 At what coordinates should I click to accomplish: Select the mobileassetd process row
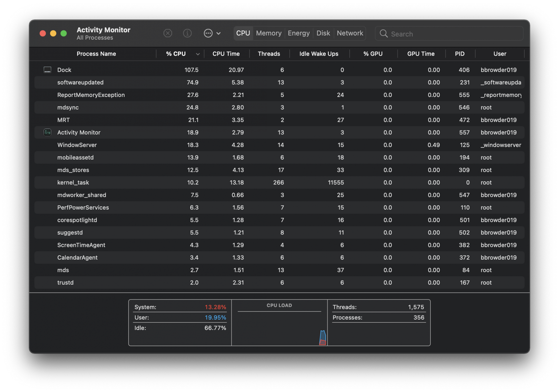coord(279,157)
